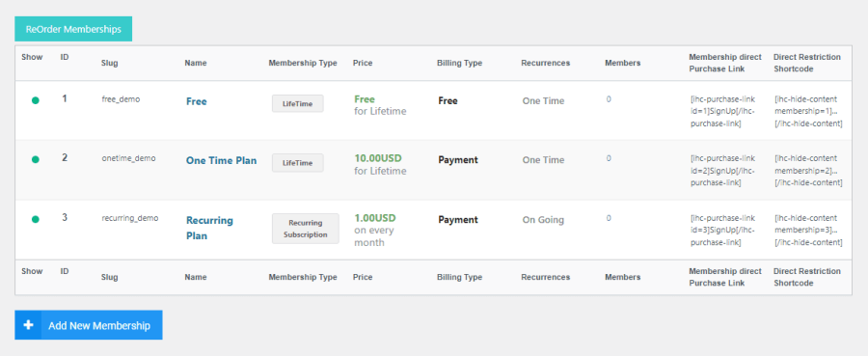Click the top Members column header
Screen dimensions: 868x356
(x=623, y=63)
